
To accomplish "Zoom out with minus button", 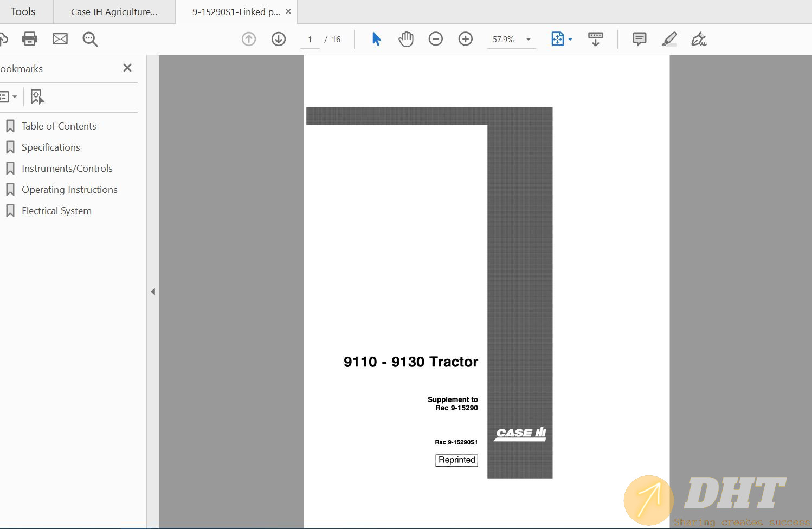I will 436,39.
